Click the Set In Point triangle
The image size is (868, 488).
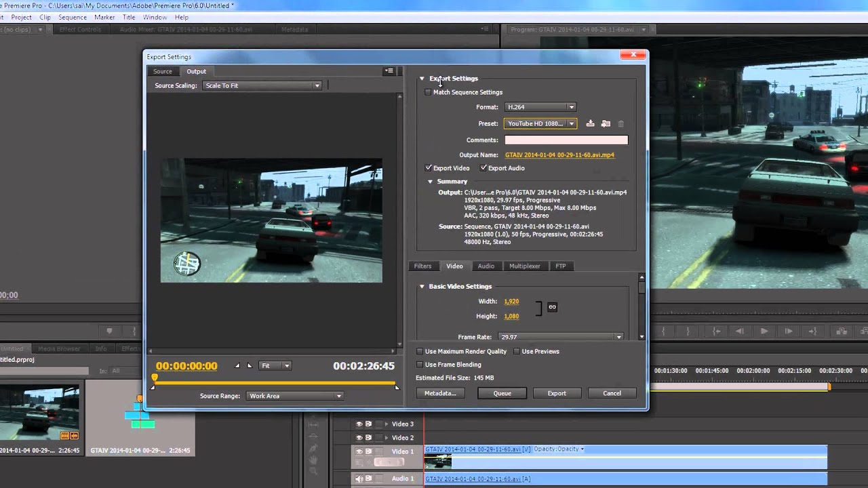(237, 365)
